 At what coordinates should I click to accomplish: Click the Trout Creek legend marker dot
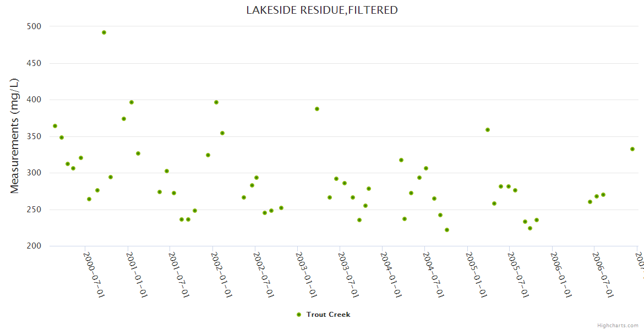pyautogui.click(x=299, y=315)
